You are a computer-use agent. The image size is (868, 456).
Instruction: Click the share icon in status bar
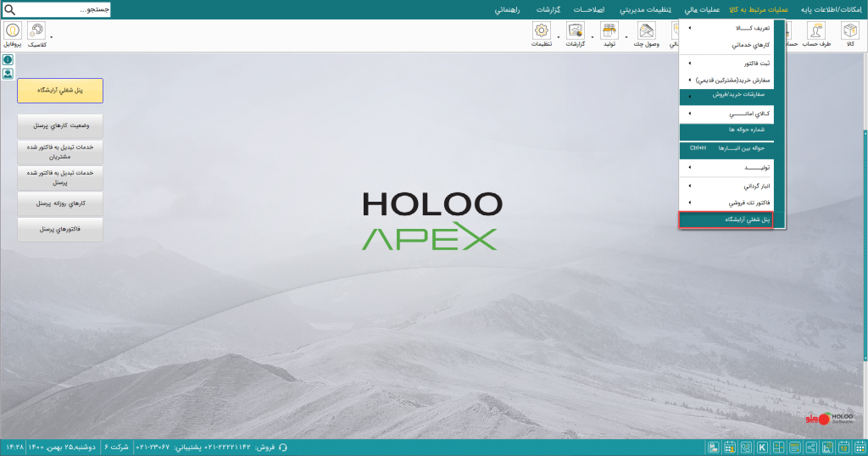click(x=811, y=448)
